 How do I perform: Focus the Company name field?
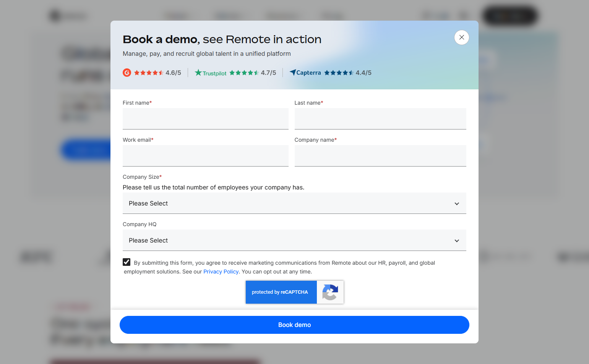[x=380, y=156]
